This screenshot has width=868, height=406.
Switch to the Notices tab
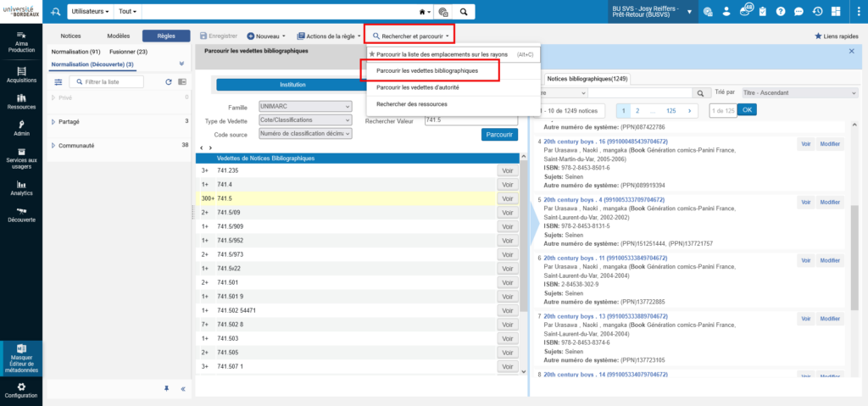click(x=71, y=36)
